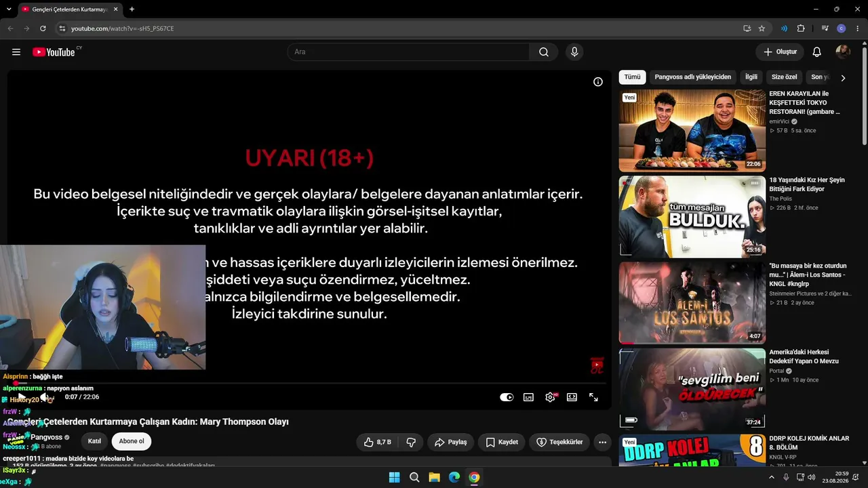Bookmark this page with the star

[762, 28]
